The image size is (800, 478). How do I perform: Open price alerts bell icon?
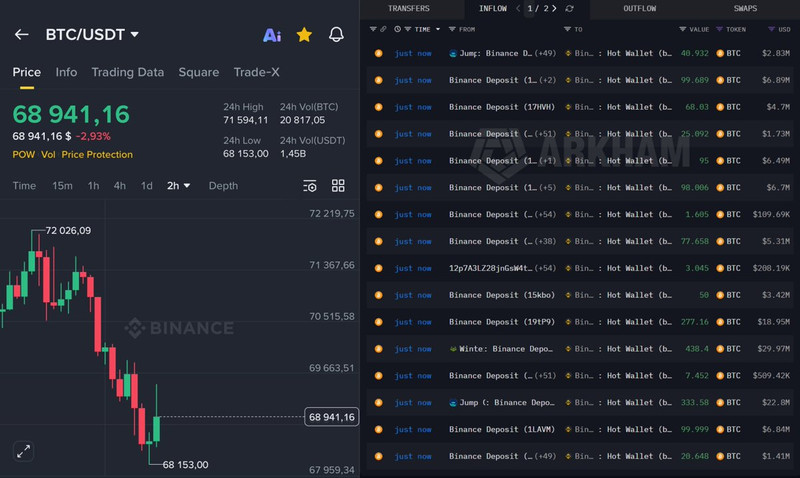click(x=336, y=35)
